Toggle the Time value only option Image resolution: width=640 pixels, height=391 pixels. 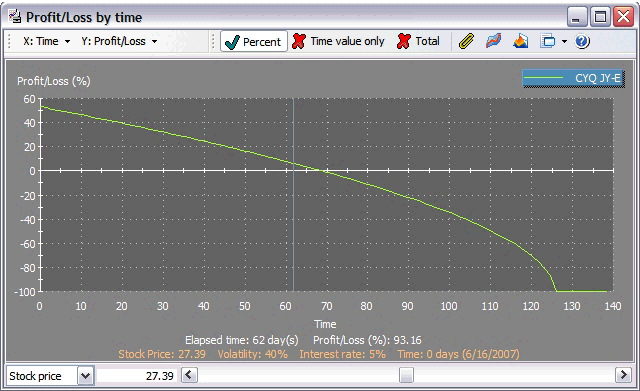338,41
